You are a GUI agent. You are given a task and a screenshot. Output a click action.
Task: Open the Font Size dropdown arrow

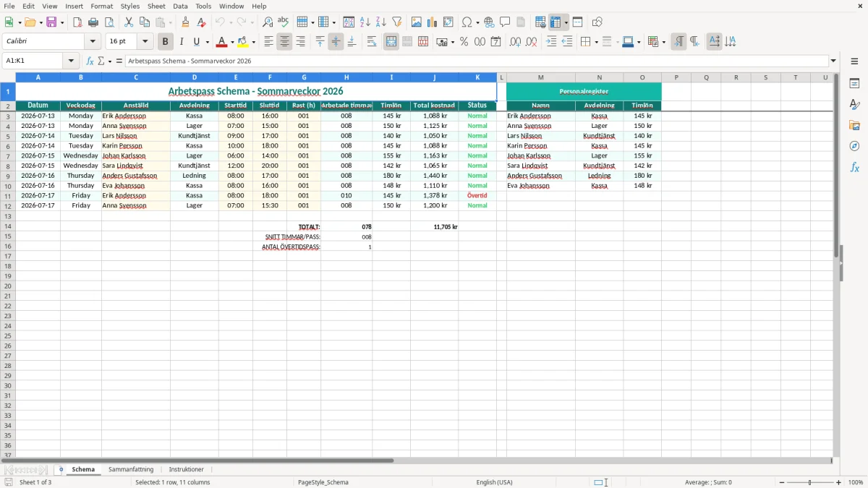click(145, 42)
